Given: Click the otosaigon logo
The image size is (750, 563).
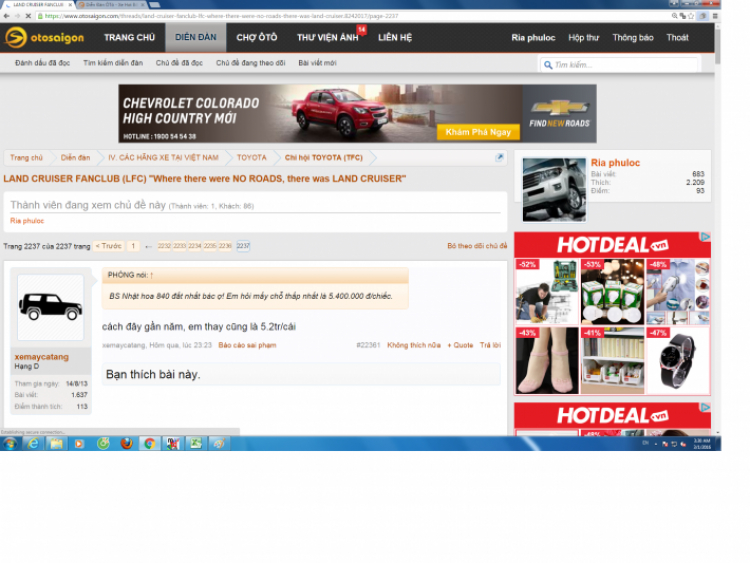Looking at the screenshot, I should click(44, 37).
